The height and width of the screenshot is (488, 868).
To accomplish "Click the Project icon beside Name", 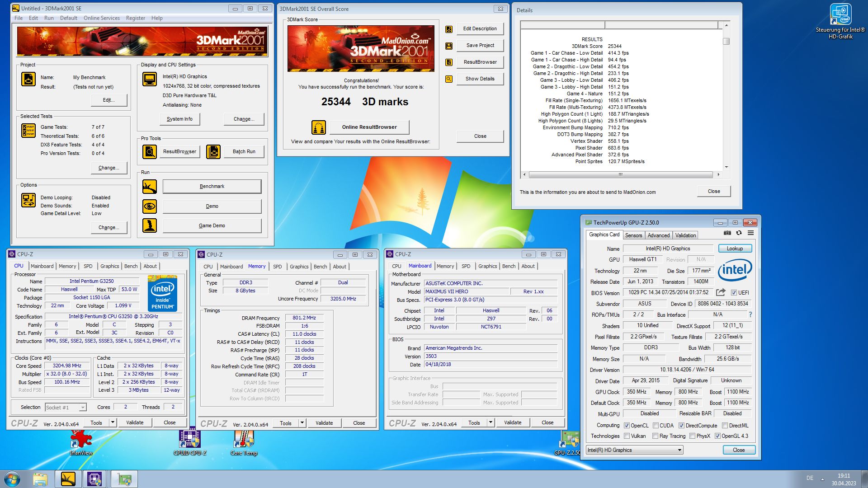I will click(x=28, y=79).
